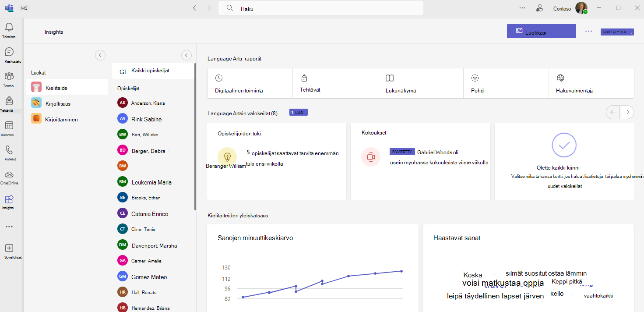Click the Luokkasi button
644x312 pixels.
pyautogui.click(x=542, y=31)
